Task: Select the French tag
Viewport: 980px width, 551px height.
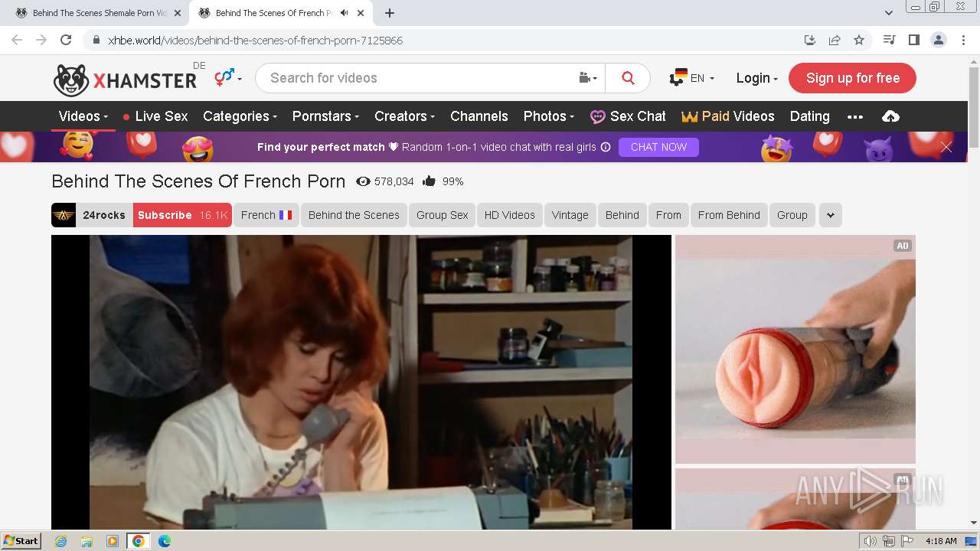Action: tap(266, 215)
